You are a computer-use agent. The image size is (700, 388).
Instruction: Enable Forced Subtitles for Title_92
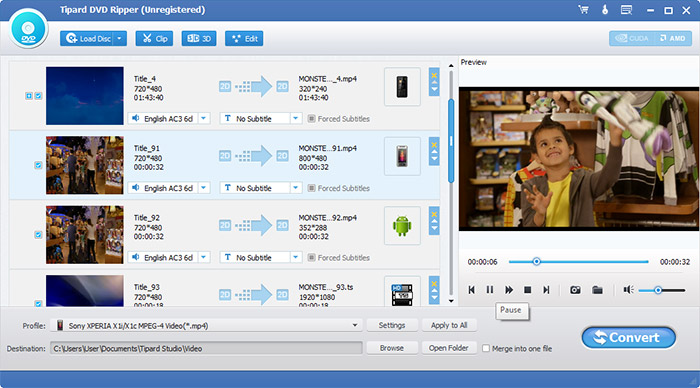click(x=312, y=258)
